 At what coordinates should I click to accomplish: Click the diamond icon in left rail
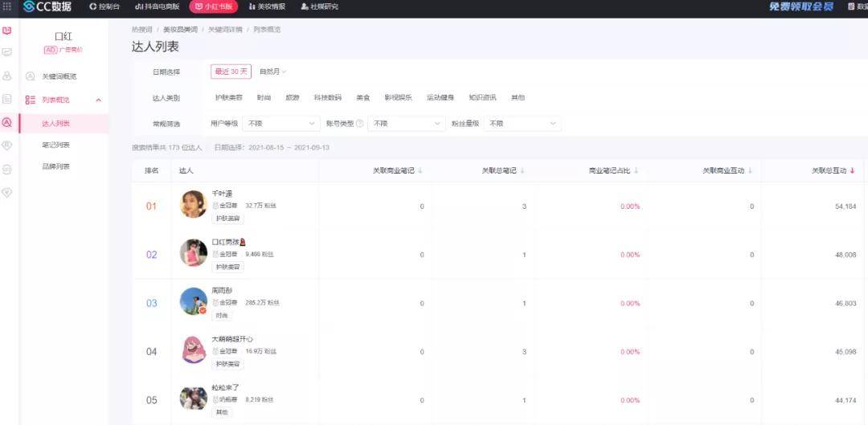pyautogui.click(x=7, y=193)
